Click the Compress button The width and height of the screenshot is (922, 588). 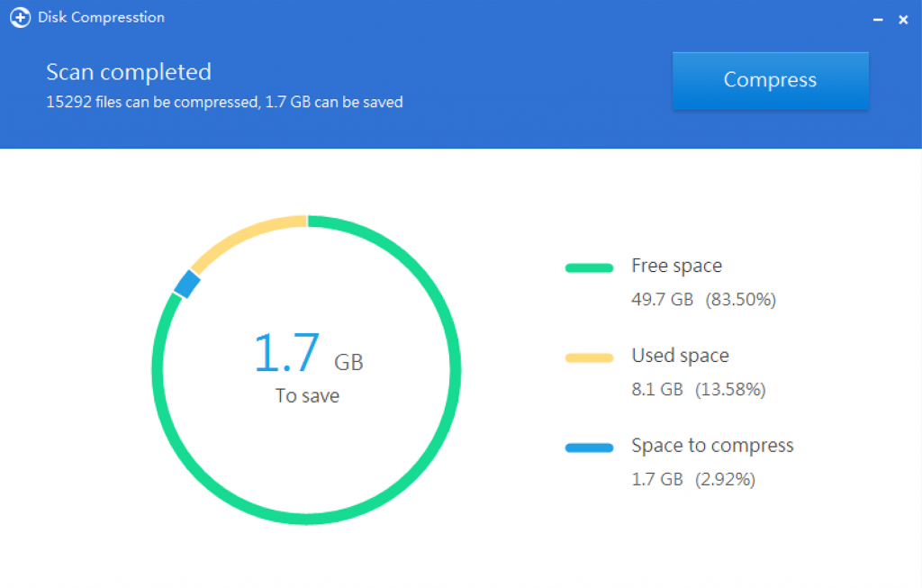point(770,80)
